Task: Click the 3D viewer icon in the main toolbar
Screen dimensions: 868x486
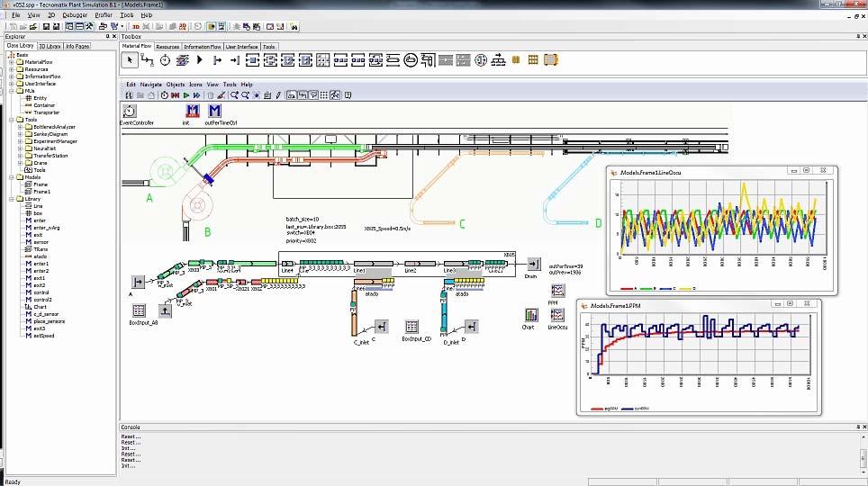Action: pos(136,27)
